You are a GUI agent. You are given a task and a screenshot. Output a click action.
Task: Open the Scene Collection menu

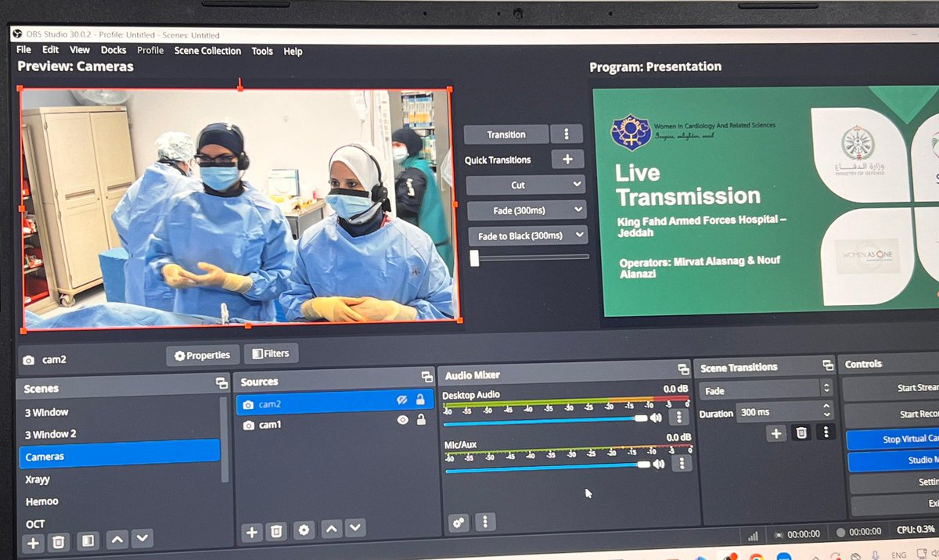coord(207,50)
